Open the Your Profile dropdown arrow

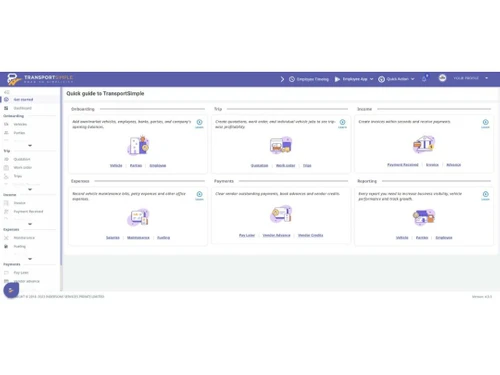487,78
